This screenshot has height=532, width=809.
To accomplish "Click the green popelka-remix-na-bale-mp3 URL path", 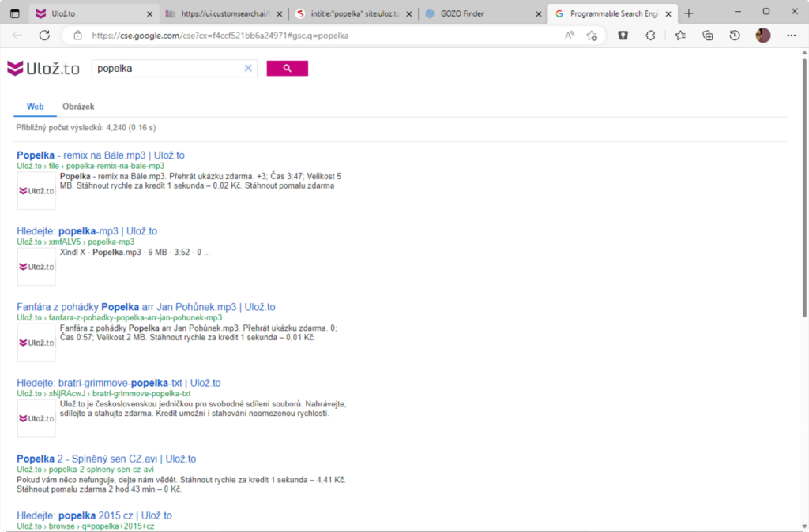I will 90,166.
